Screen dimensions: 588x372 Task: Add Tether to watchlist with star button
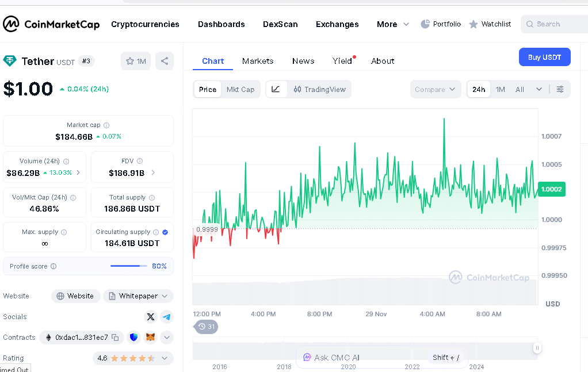pyautogui.click(x=136, y=61)
